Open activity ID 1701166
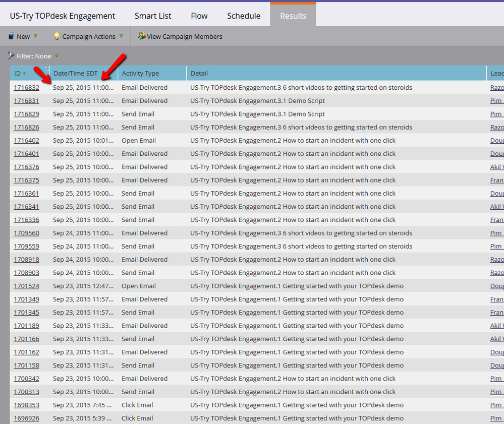The width and height of the screenshot is (504, 424). [x=26, y=339]
